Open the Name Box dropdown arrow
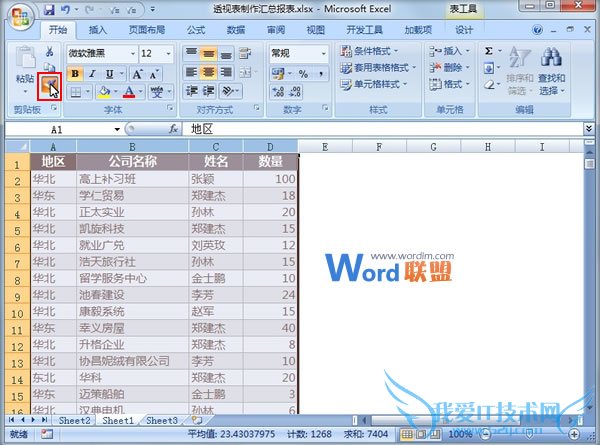600x445 pixels. coord(117,129)
